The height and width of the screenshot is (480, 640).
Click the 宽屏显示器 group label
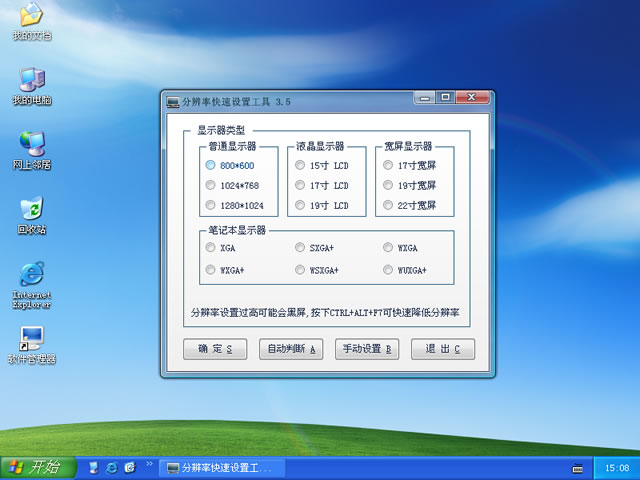pyautogui.click(x=408, y=146)
